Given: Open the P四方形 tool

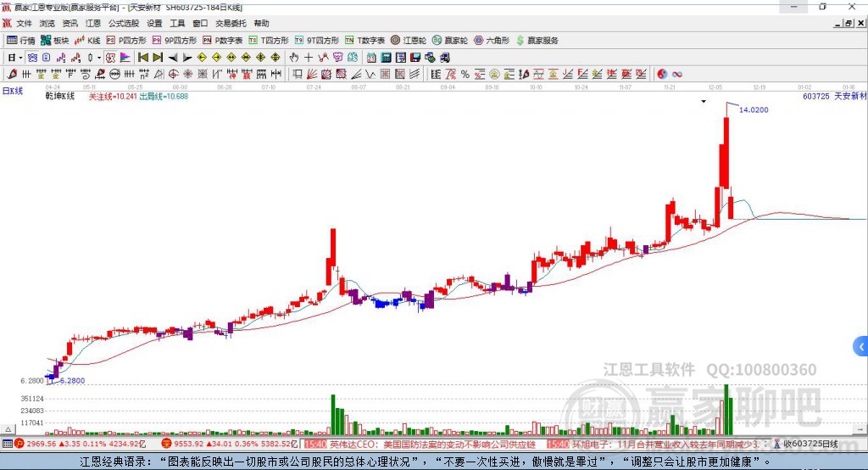Looking at the screenshot, I should [x=126, y=41].
